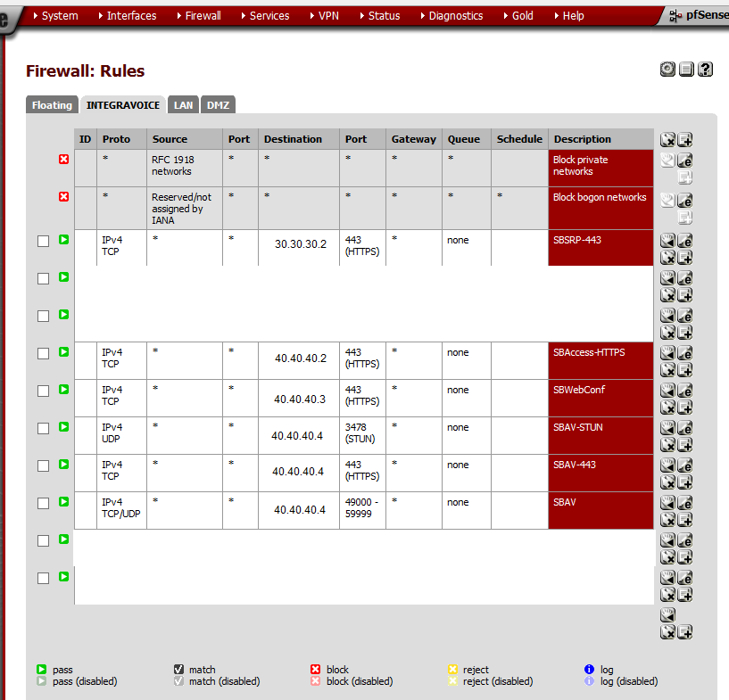Edit the Block private networks rule

(x=685, y=161)
